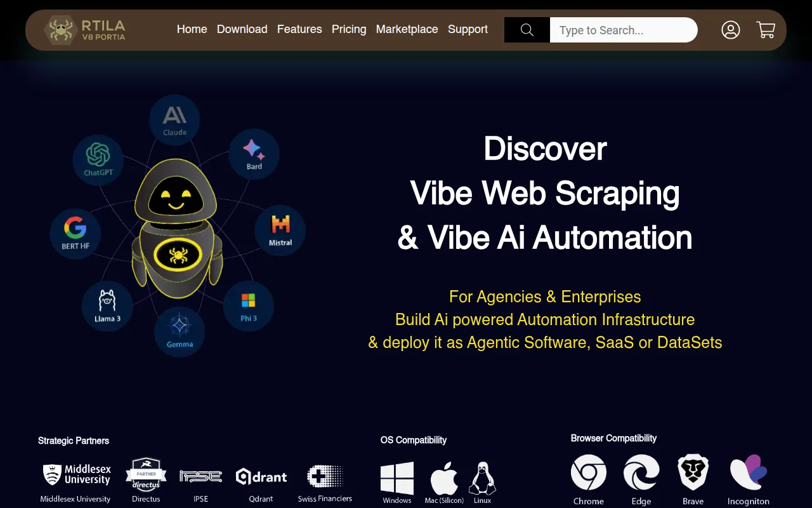Click the ChatGPT bubble icon

pos(98,159)
